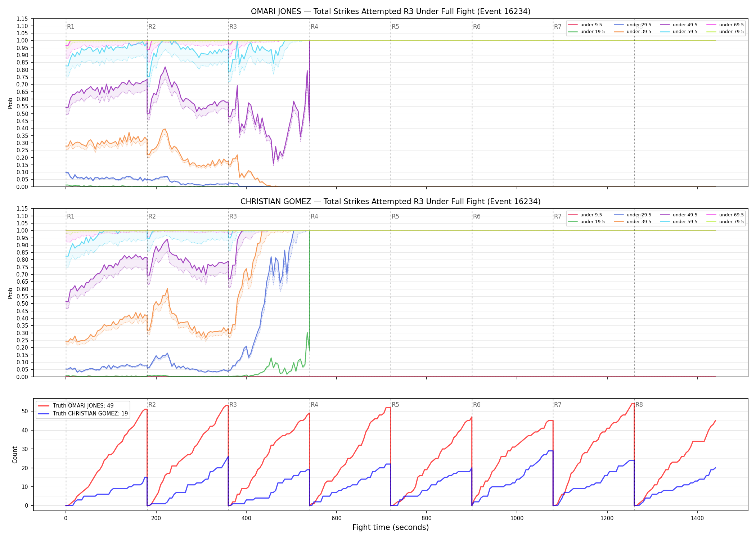756x540 pixels.
Task: Select R2 label in Omari Jones chart
Action: coord(152,27)
